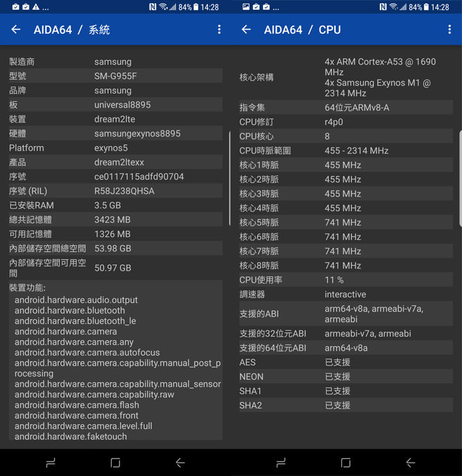The image size is (462, 476).
Task: Select android.hardware.audio.output feature line
Action: [x=76, y=300]
